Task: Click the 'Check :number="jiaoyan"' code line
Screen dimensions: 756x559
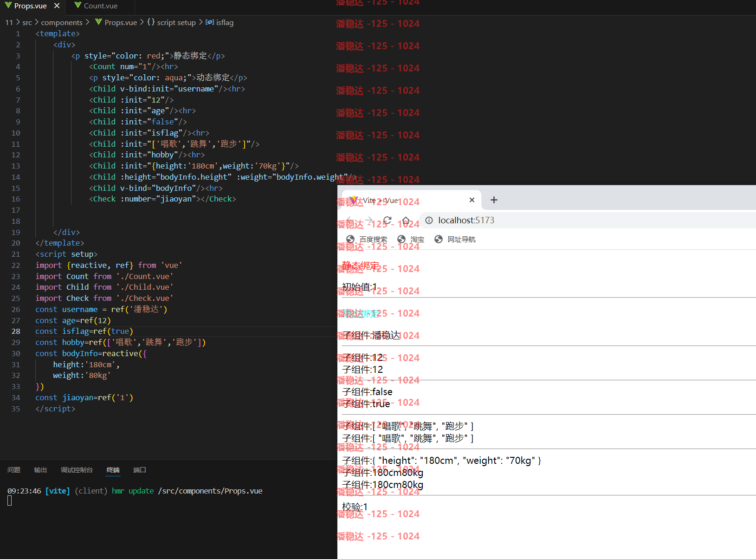Action: point(162,199)
